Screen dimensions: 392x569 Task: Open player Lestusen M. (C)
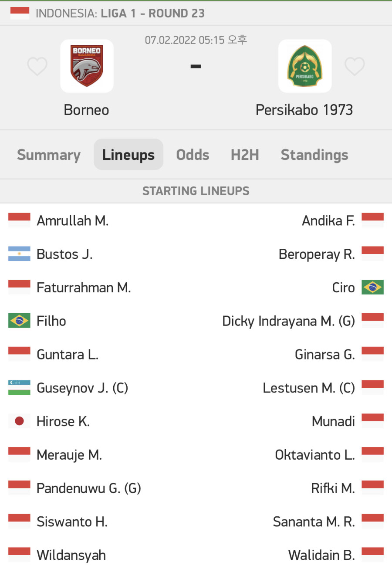pos(309,388)
